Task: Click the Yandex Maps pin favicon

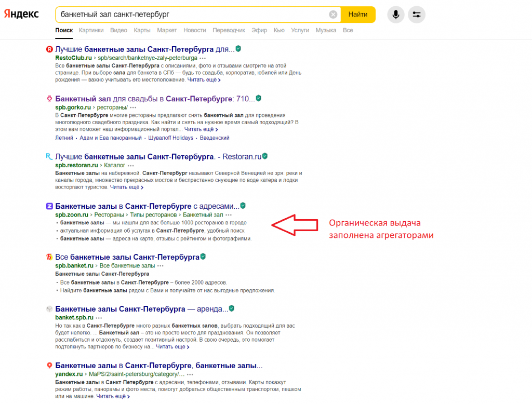Action: click(x=49, y=366)
